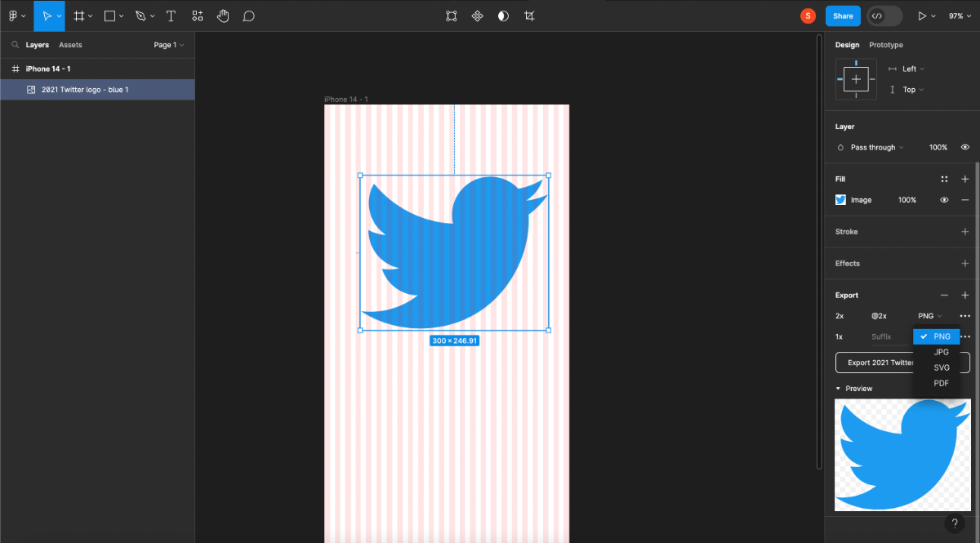The image size is (980, 543).
Task: Open the Frame tool options dropdown arrow
Action: (90, 16)
